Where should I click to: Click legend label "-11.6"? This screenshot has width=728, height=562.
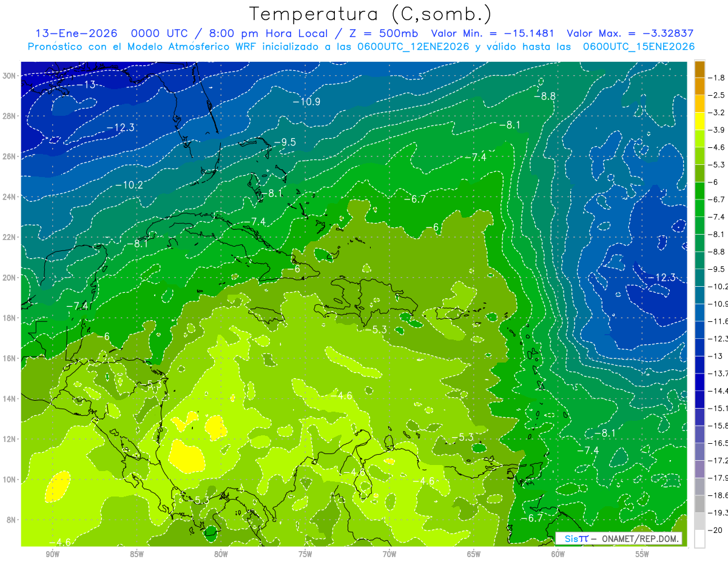(x=718, y=321)
